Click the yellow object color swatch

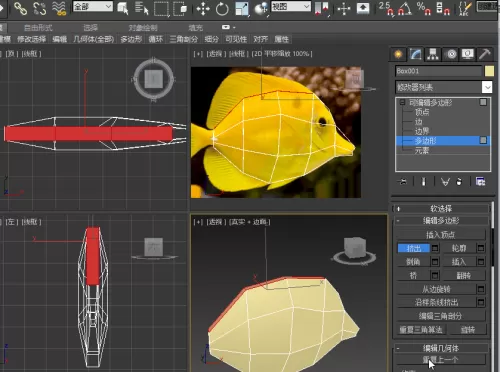pyautogui.click(x=489, y=71)
